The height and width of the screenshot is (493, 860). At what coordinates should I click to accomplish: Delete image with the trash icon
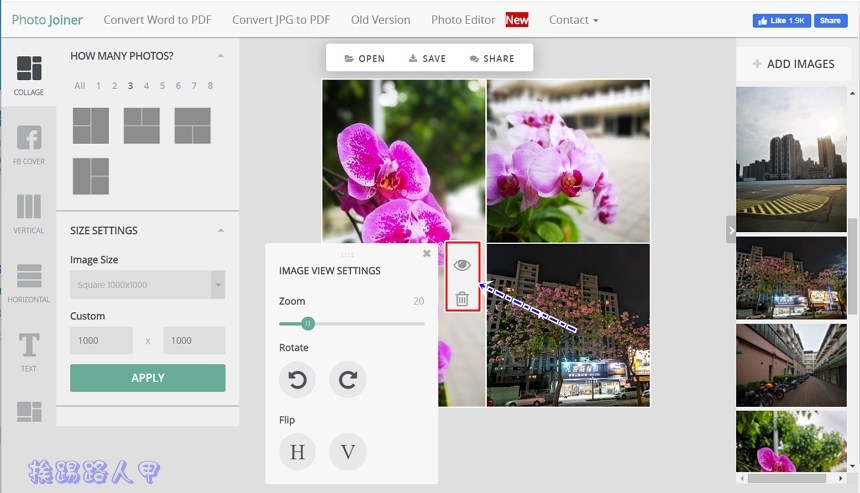pyautogui.click(x=462, y=299)
